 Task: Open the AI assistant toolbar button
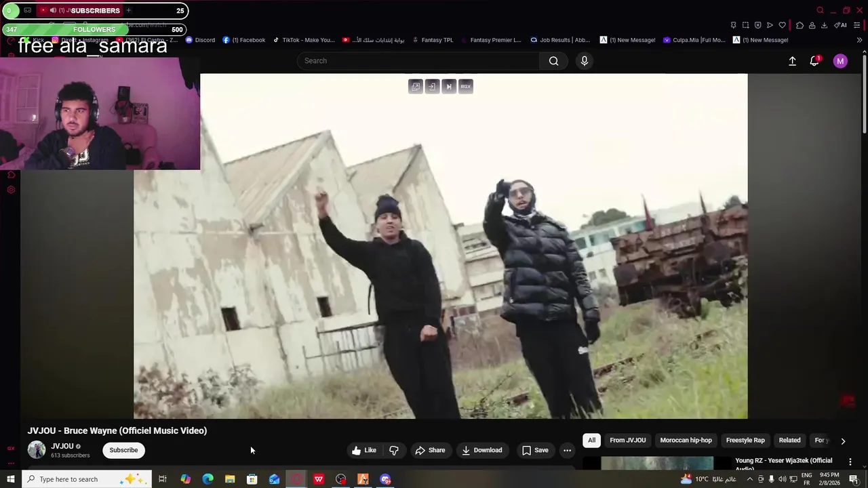840,25
